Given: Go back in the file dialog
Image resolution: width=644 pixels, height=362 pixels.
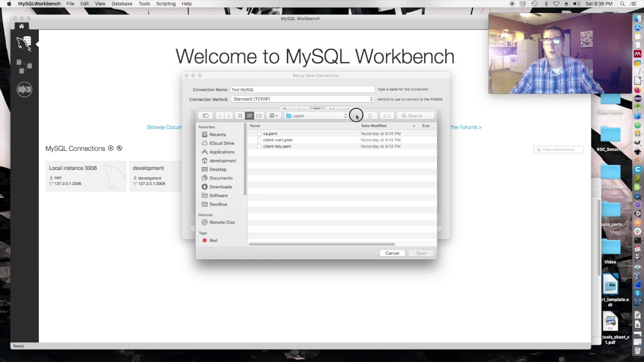Looking at the screenshot, I should tap(220, 116).
